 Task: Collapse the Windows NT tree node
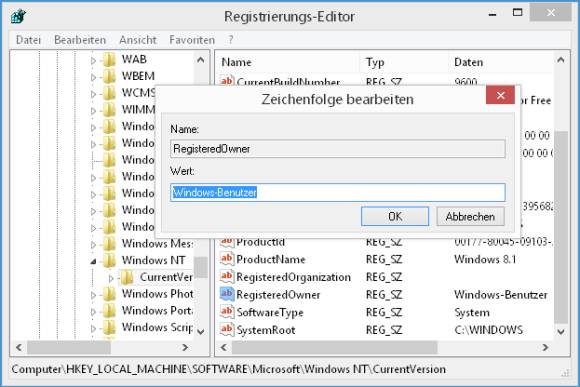click(93, 261)
